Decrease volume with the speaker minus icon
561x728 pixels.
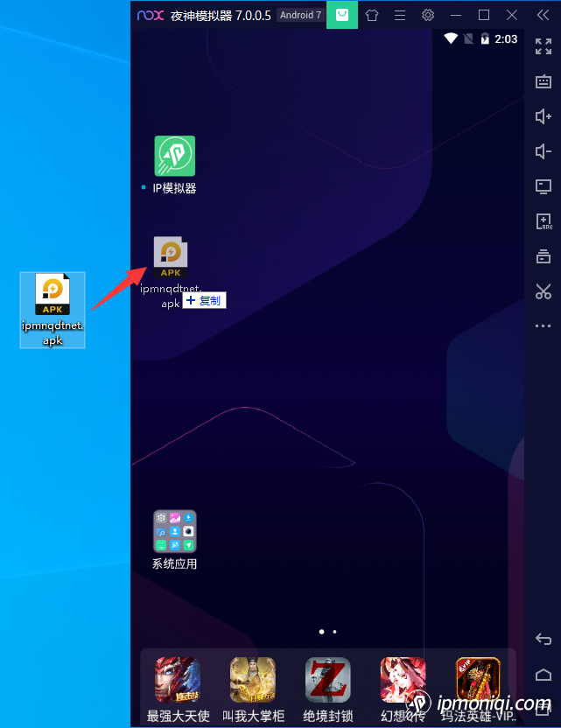pyautogui.click(x=543, y=151)
